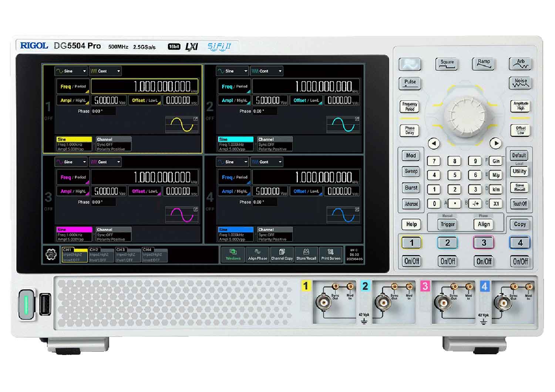Open the Utility menu key

click(519, 172)
